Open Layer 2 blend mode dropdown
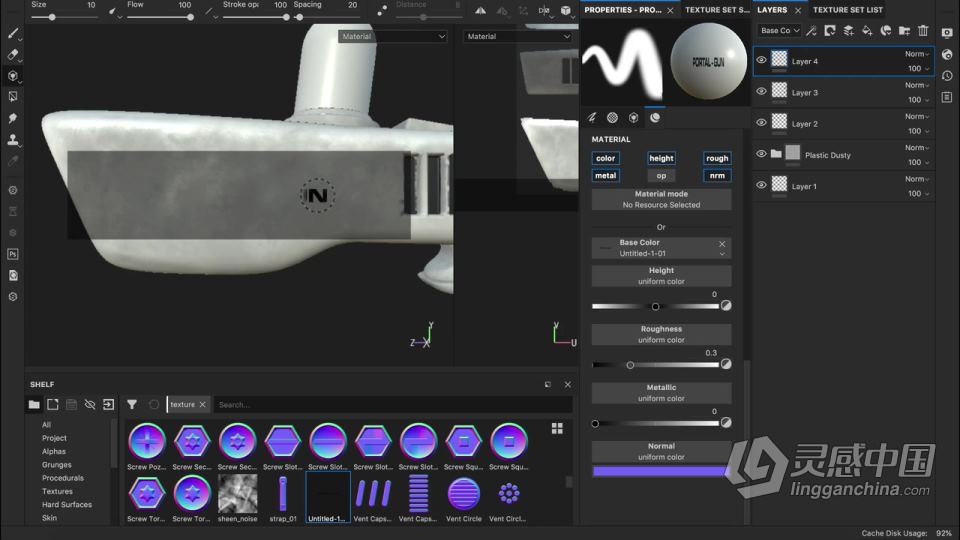Screen dimensions: 960x540 (x=917, y=116)
